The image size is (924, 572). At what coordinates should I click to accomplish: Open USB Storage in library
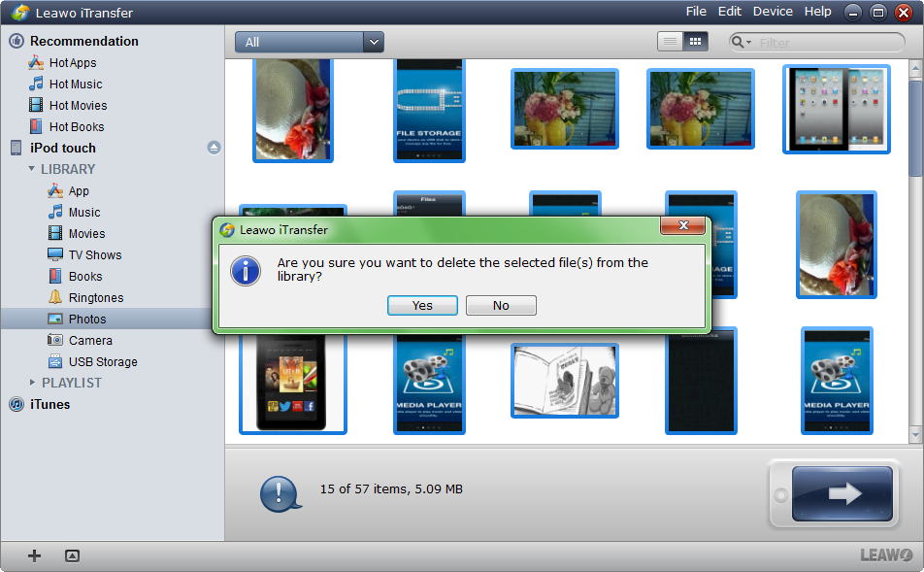tap(103, 361)
